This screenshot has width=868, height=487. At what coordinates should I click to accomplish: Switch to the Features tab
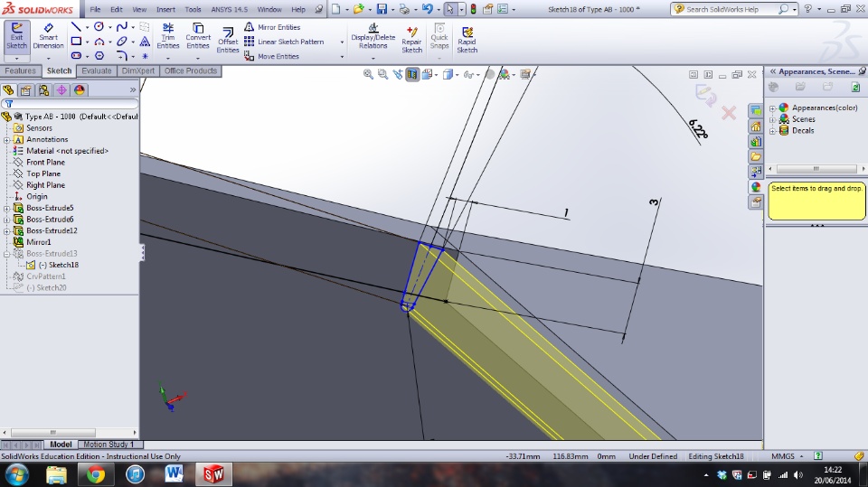pos(21,70)
